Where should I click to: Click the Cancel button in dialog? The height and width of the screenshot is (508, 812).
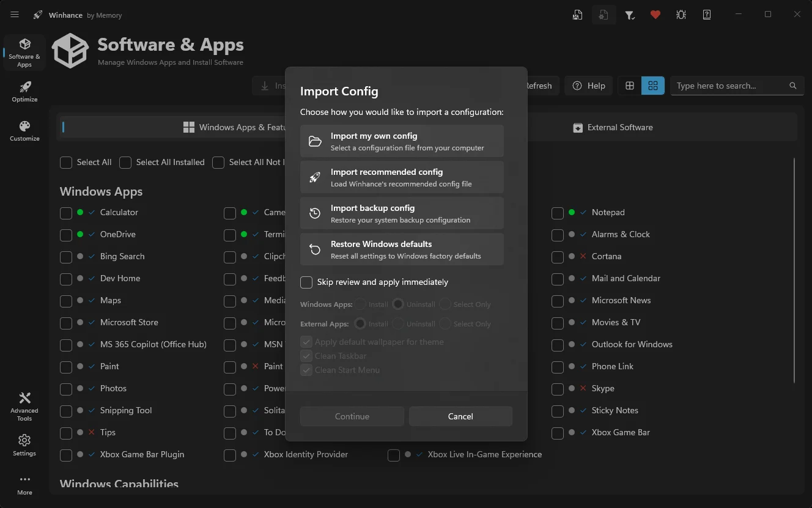pos(460,416)
